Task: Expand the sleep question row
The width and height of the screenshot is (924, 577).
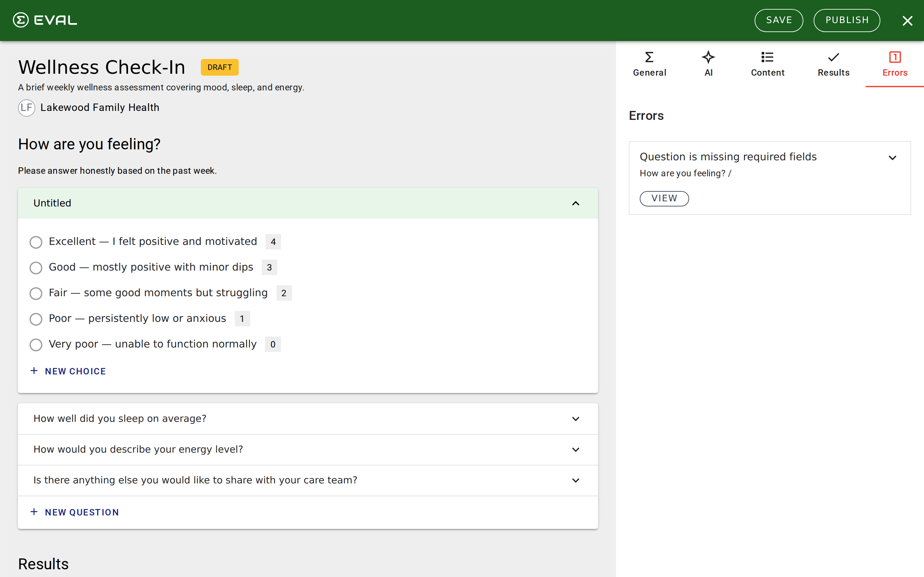Action: pos(575,419)
